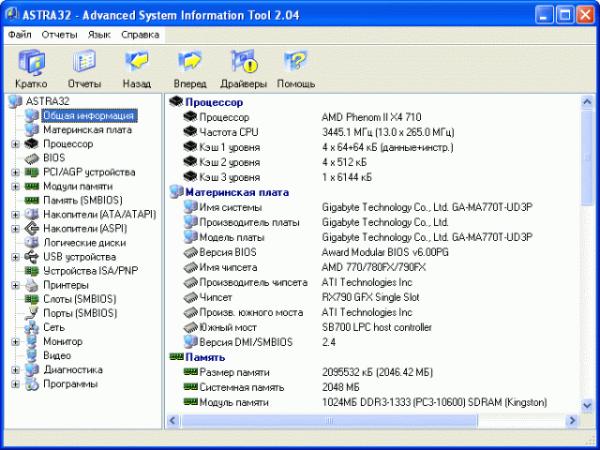Expand the USB устройства tree node
600x450 pixels.
click(15, 257)
